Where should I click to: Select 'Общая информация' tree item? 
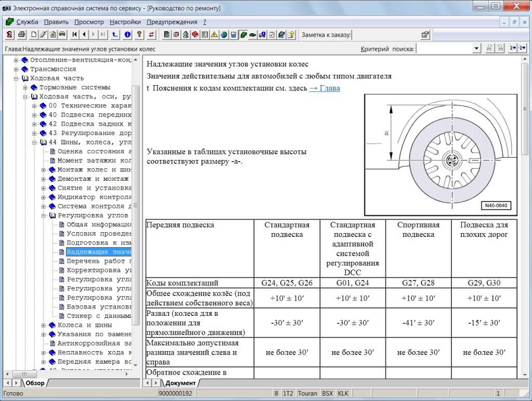point(99,224)
